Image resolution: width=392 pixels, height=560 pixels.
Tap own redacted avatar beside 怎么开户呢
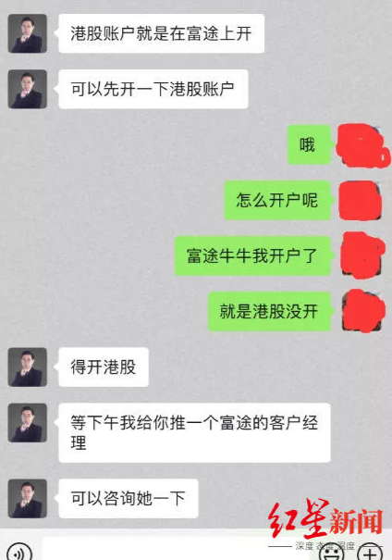361,200
